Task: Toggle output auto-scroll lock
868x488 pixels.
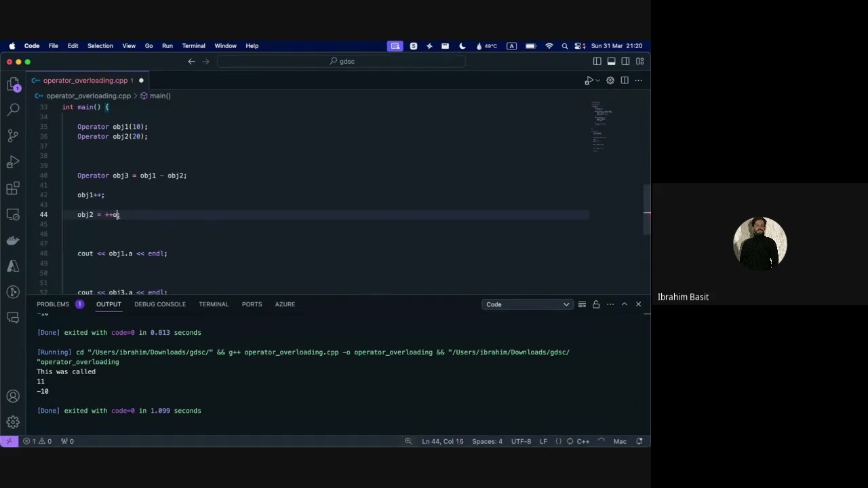Action: (596, 304)
